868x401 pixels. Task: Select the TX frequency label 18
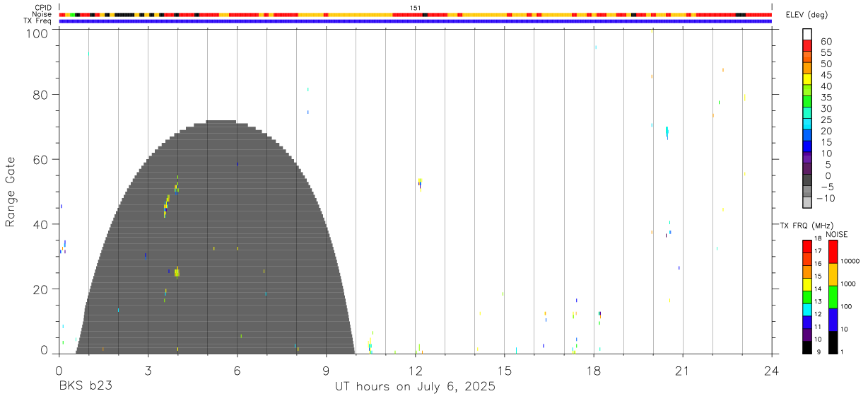click(817, 238)
